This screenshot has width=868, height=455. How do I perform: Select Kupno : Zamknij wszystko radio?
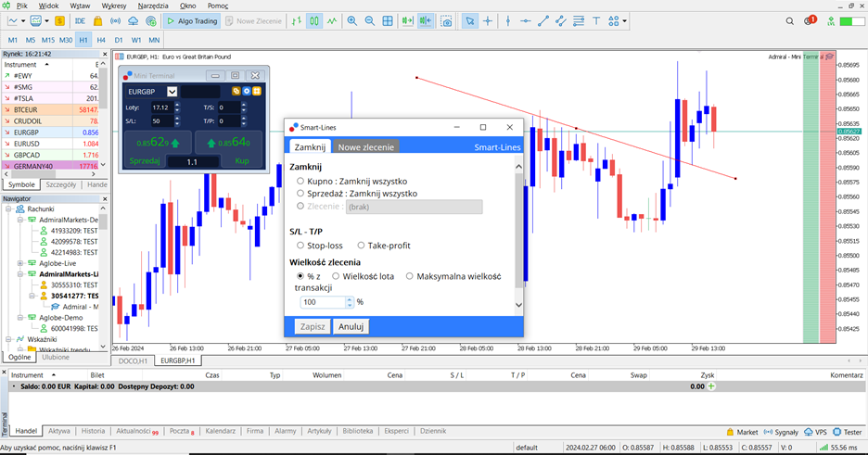coord(300,181)
